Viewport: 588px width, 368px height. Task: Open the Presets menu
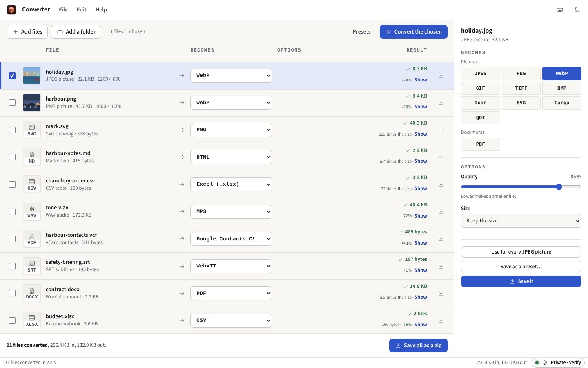pos(362,32)
